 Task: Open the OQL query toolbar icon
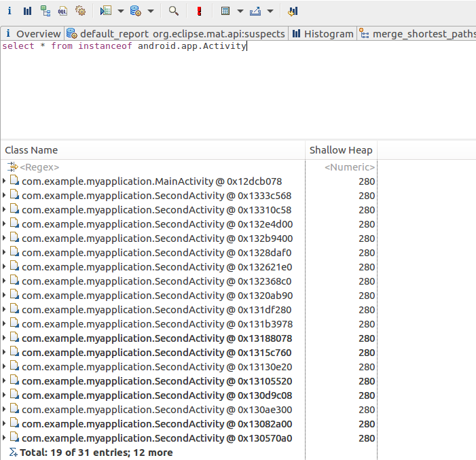[62, 12]
